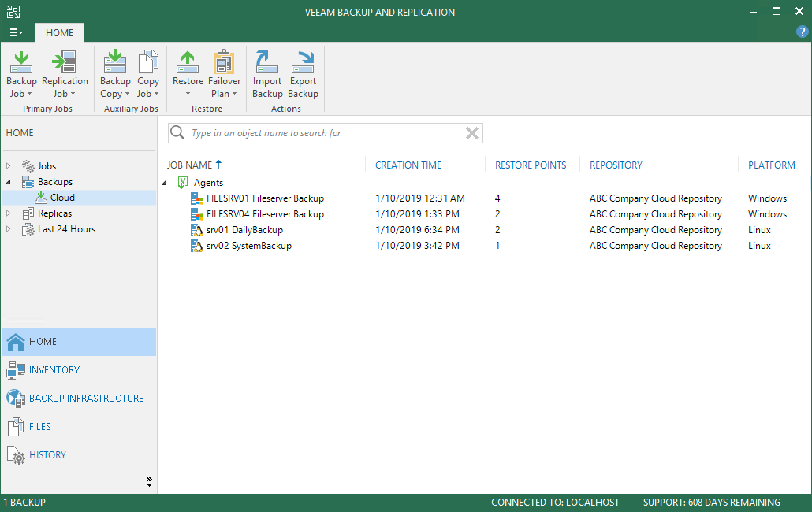
Task: Click the FILESRV01 Windows agent icon
Action: (197, 198)
